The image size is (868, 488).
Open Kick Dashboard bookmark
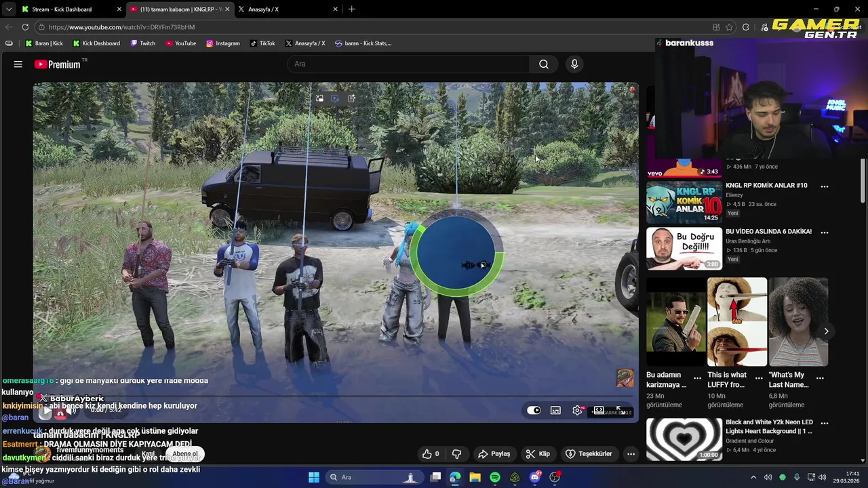(x=96, y=43)
